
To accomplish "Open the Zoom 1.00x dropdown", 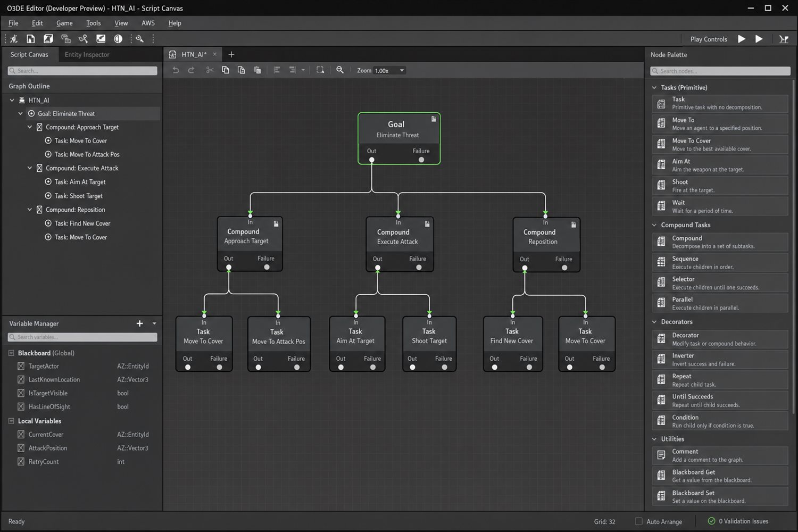I will pos(389,70).
